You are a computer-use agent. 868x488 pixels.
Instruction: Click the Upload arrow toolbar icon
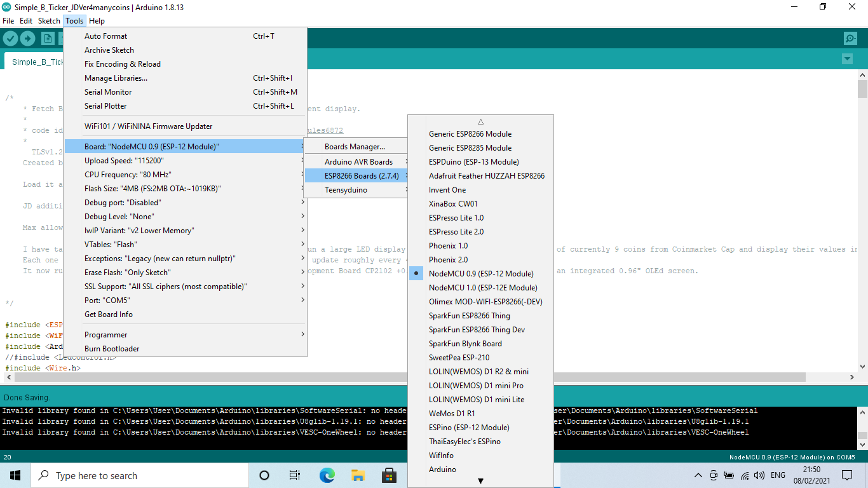27,39
